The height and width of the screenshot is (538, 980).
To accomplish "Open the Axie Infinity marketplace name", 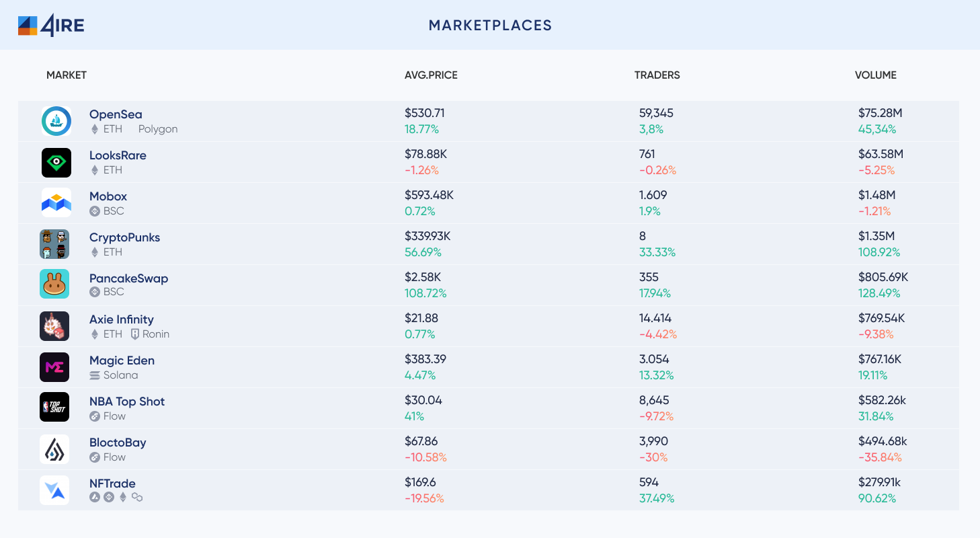I will tap(122, 319).
